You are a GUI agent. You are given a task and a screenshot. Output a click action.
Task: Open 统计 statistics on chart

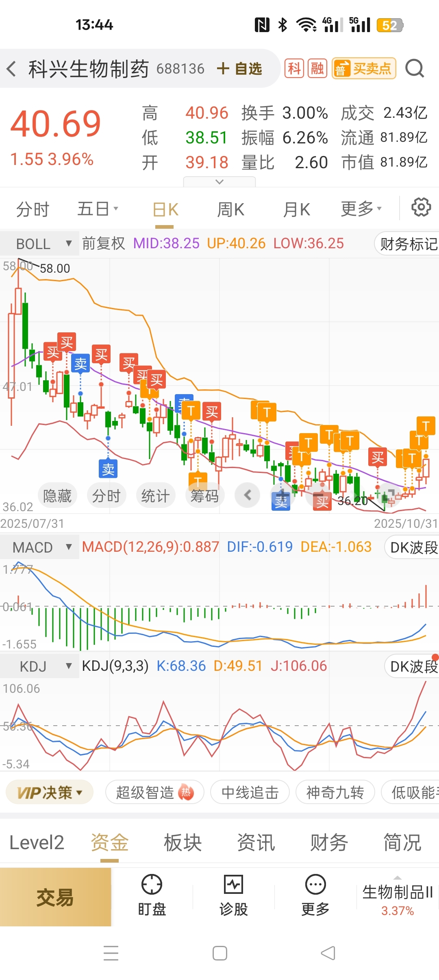pyautogui.click(x=156, y=496)
